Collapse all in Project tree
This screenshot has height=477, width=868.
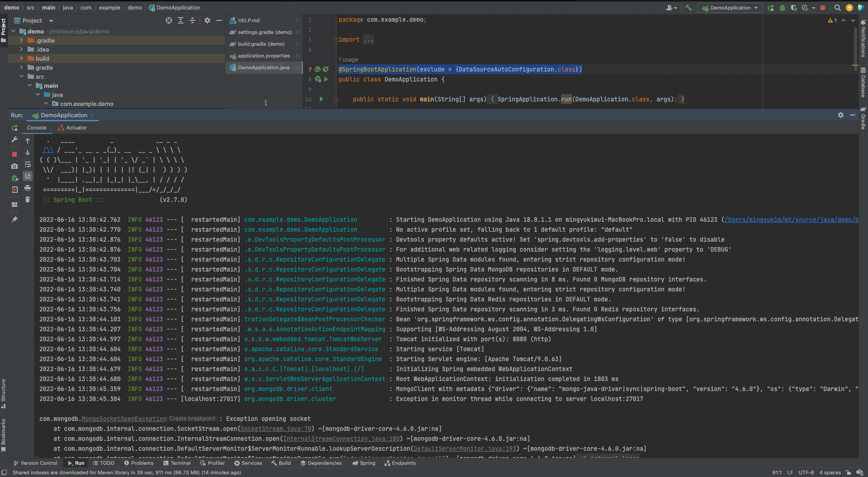(x=192, y=20)
